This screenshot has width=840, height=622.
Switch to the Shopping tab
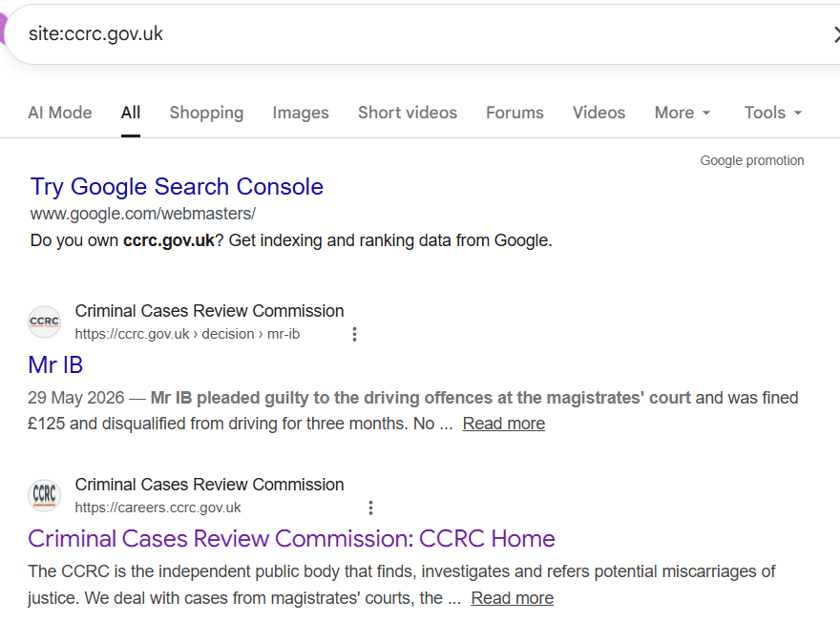[206, 113]
